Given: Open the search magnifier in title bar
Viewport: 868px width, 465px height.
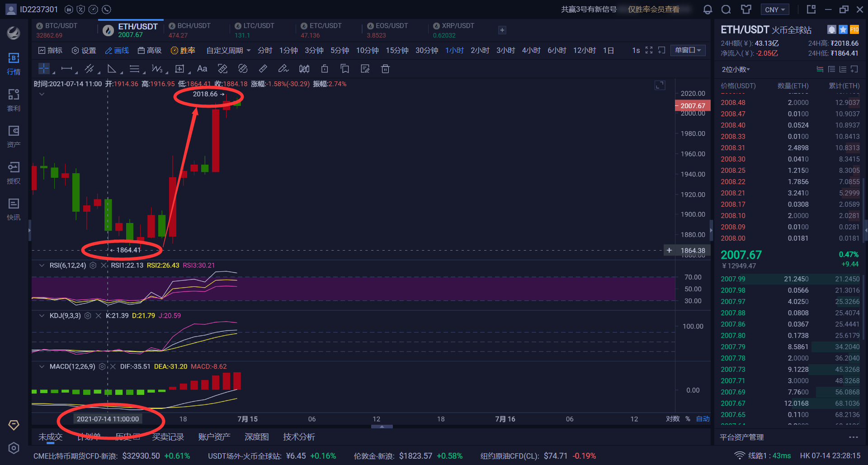Looking at the screenshot, I should (726, 9).
